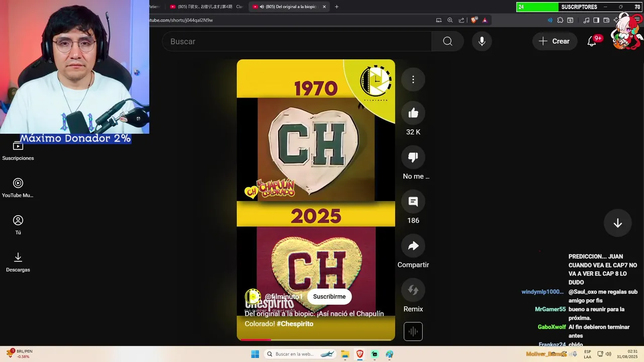This screenshot has width=644, height=362.
Task: Open File Explorer from the taskbar
Action: point(345,354)
